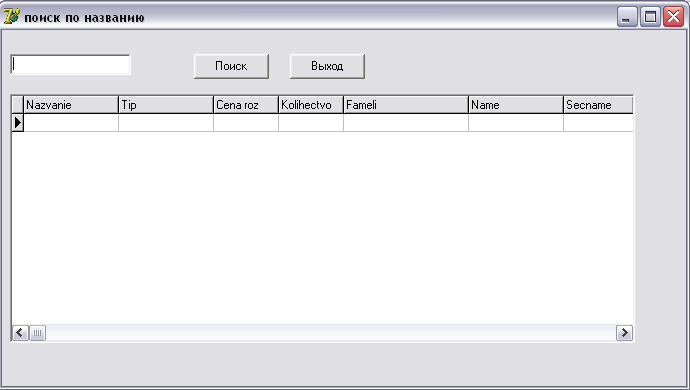Click the empty cell under Fameli
The width and height of the screenshot is (690, 390).
[406, 122]
